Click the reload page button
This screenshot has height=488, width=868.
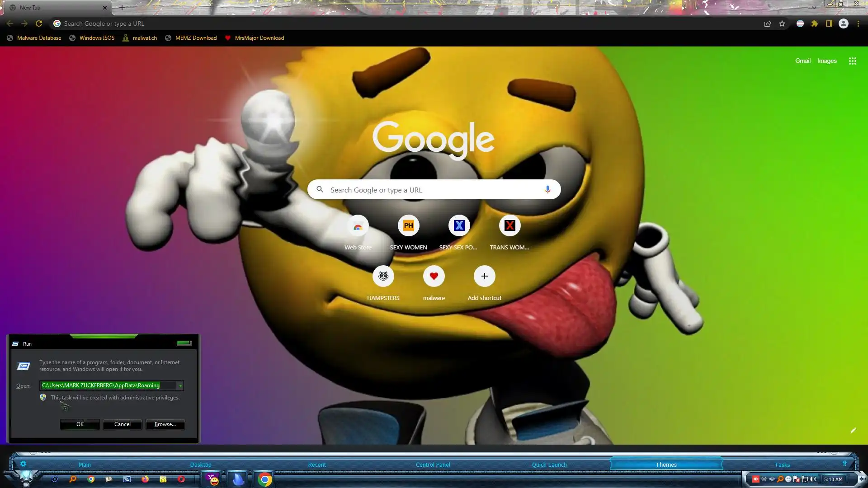[x=39, y=23]
